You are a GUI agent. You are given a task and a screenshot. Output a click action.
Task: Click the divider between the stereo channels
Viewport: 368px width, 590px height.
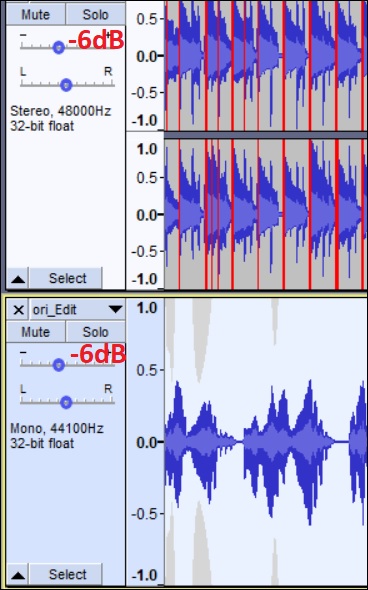(x=266, y=135)
